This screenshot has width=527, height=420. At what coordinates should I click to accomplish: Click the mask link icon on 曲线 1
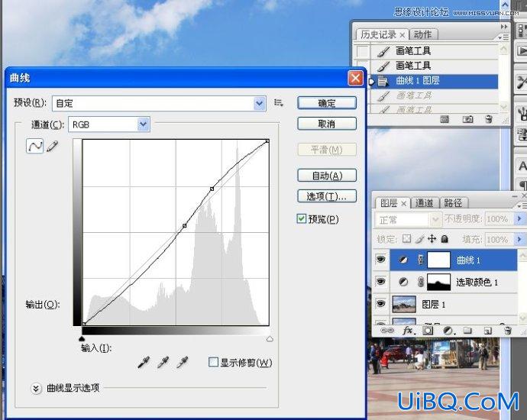421,260
